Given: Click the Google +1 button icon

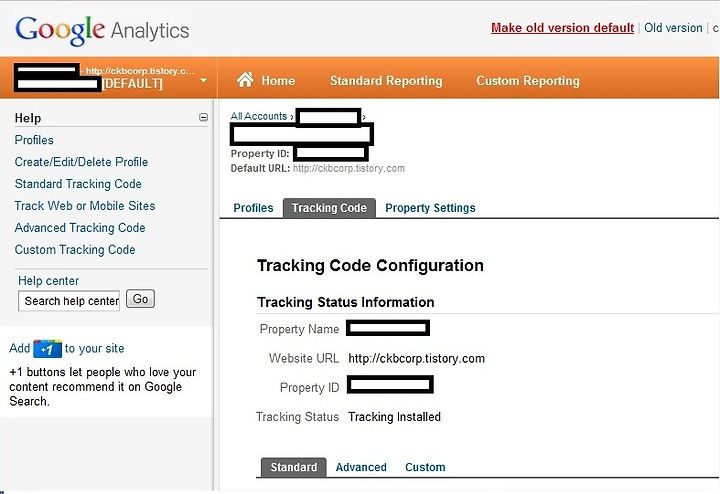Looking at the screenshot, I should pos(48,349).
